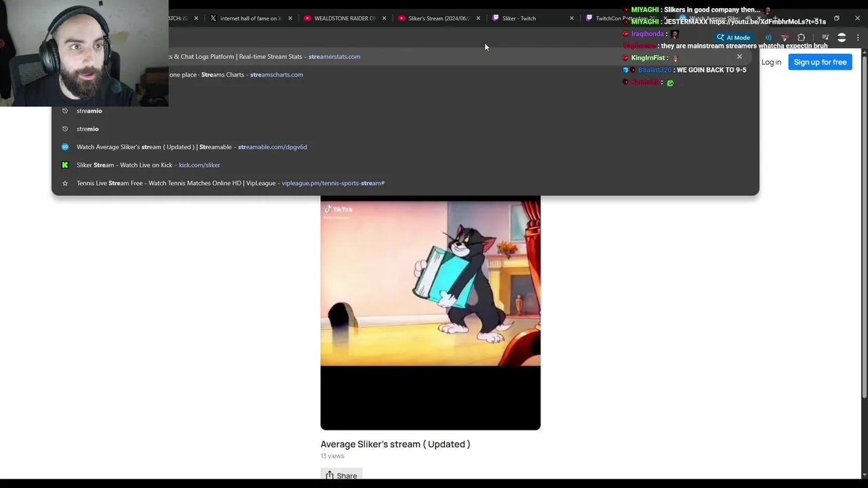Open the Kick Sliker Stream suggestion
Viewport: 868px width, 488px height.
tap(405, 165)
